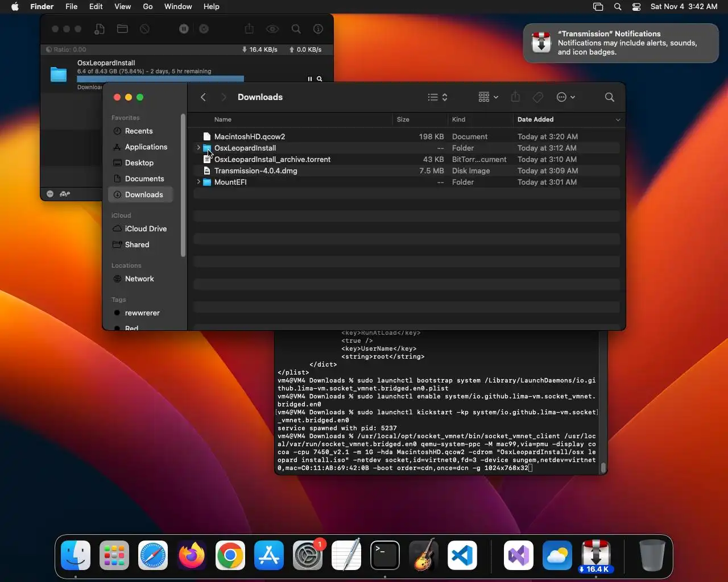Open GarageBand from the Dock

coord(424,555)
